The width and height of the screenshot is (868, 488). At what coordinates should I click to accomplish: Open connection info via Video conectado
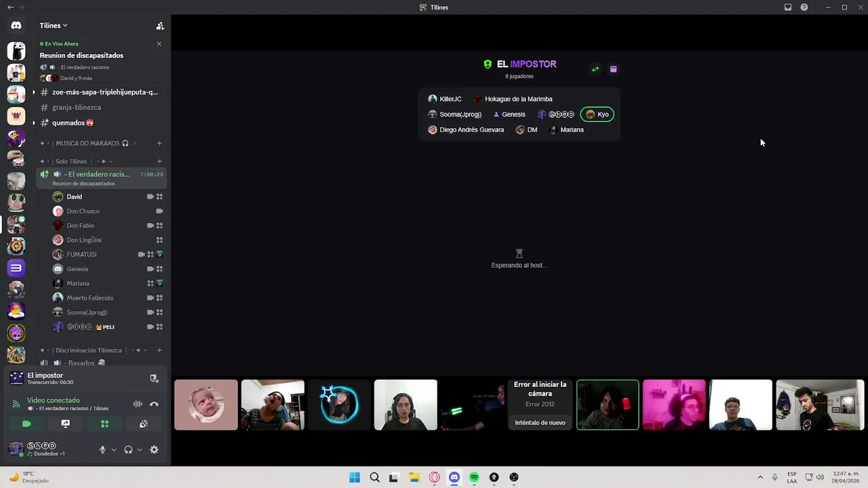[x=53, y=401]
